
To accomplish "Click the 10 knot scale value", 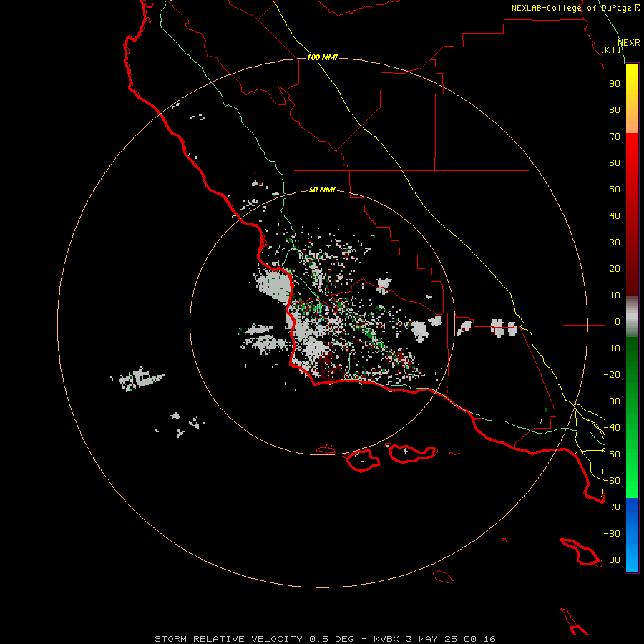I will 615,296.
